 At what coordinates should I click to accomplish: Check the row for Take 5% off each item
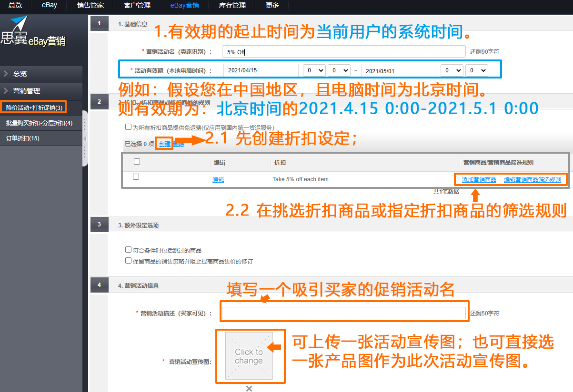tap(136, 177)
